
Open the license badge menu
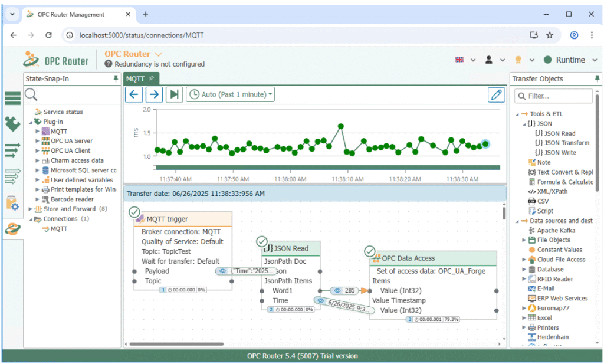(x=524, y=60)
